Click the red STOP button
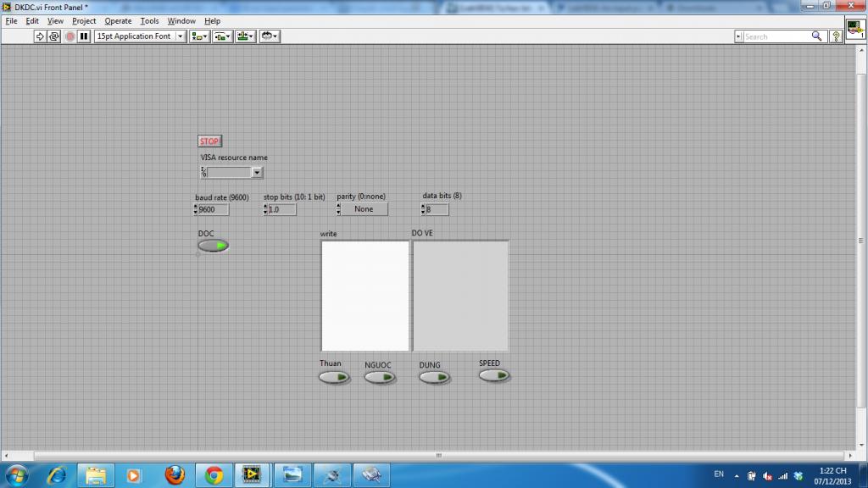The image size is (868, 488). point(209,141)
